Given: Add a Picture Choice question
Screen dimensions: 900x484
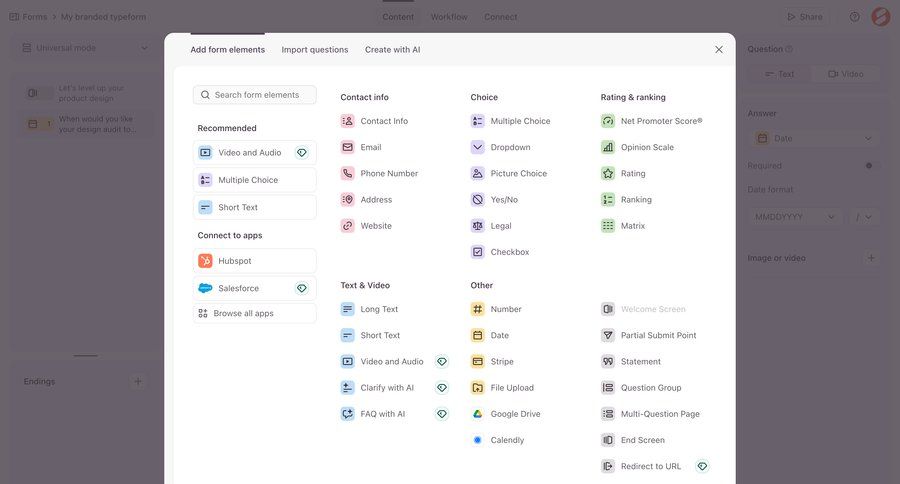Looking at the screenshot, I should [x=509, y=173].
